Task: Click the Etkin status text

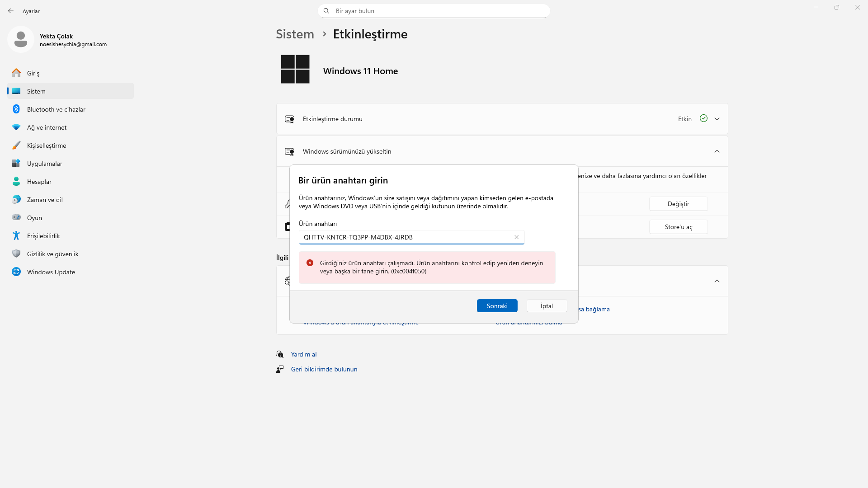Action: [684, 119]
